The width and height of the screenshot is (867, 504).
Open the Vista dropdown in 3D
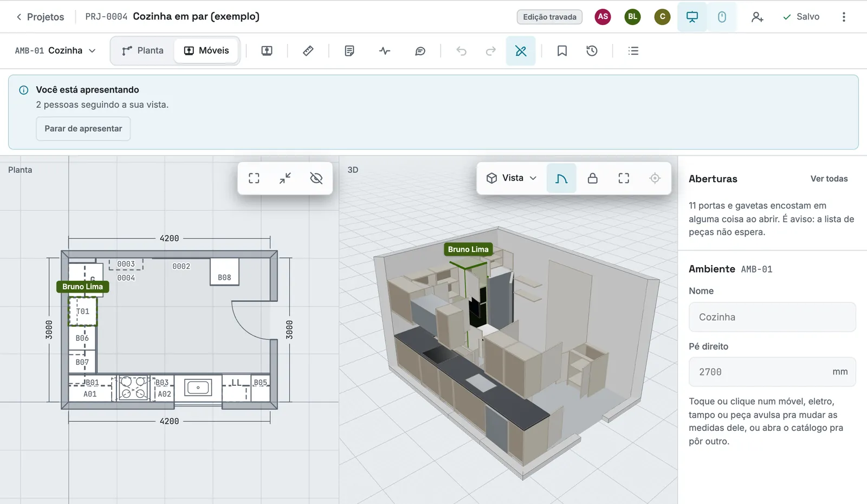click(x=512, y=178)
